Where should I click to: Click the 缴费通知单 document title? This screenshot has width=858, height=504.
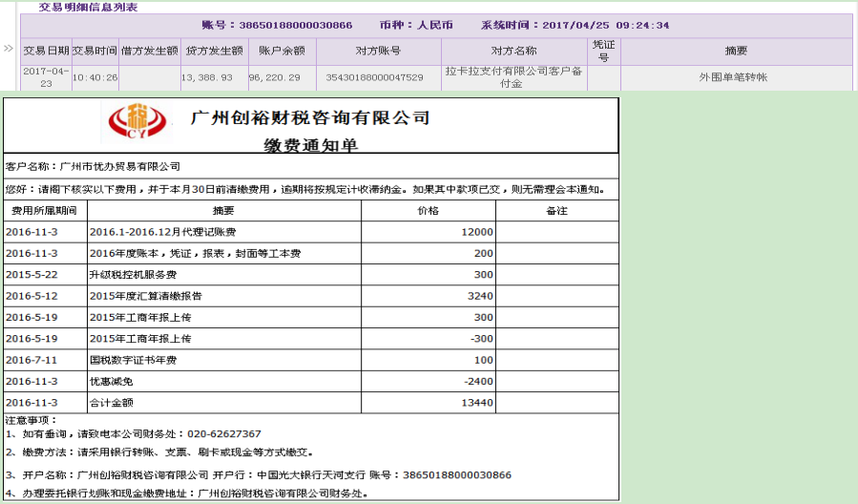coord(311,145)
